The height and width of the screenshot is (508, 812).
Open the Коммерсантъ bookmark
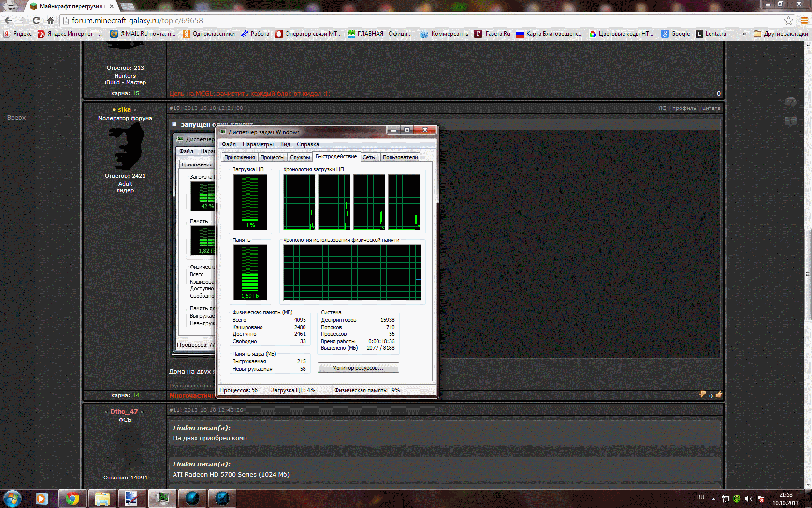coord(444,34)
